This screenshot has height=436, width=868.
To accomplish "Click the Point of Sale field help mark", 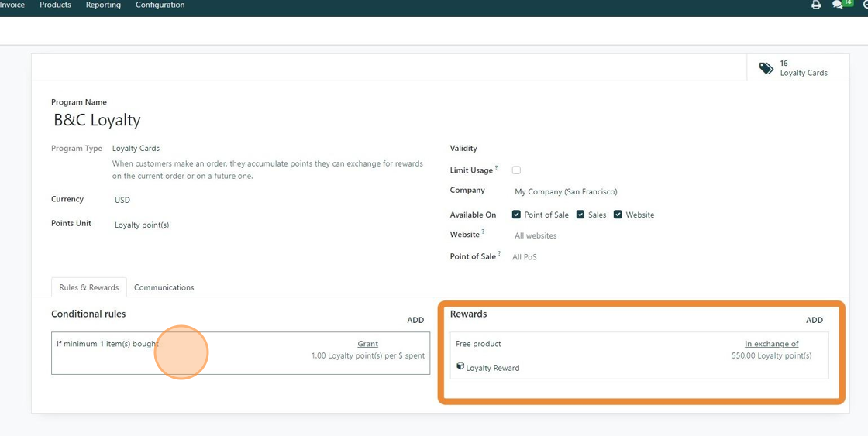I will coord(499,254).
